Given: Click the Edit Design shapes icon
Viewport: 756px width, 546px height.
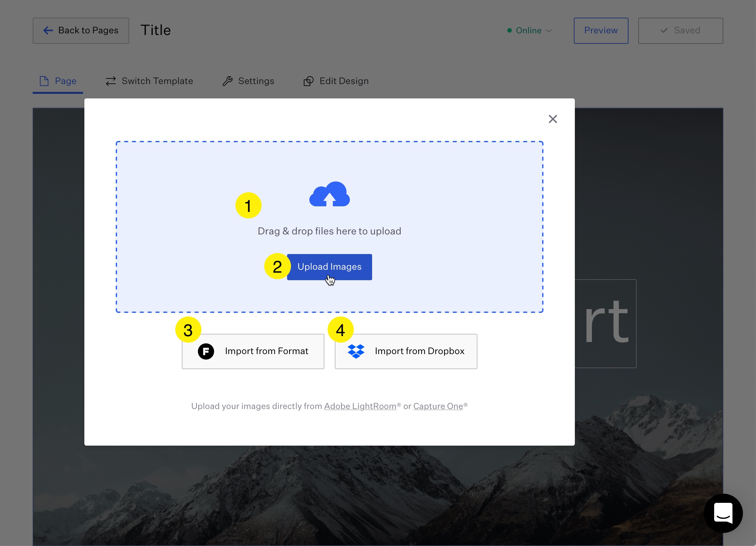Looking at the screenshot, I should (x=308, y=81).
